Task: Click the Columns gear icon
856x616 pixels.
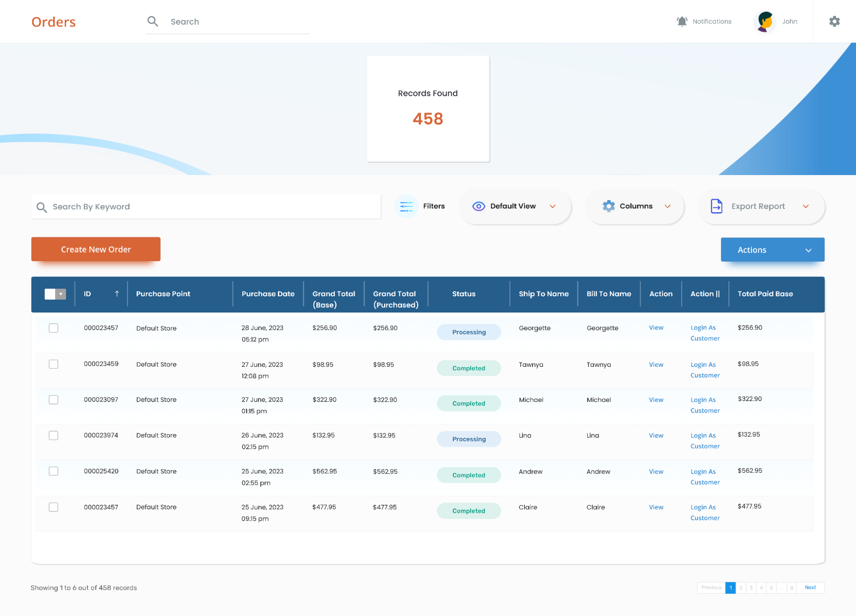Action: [x=608, y=206]
